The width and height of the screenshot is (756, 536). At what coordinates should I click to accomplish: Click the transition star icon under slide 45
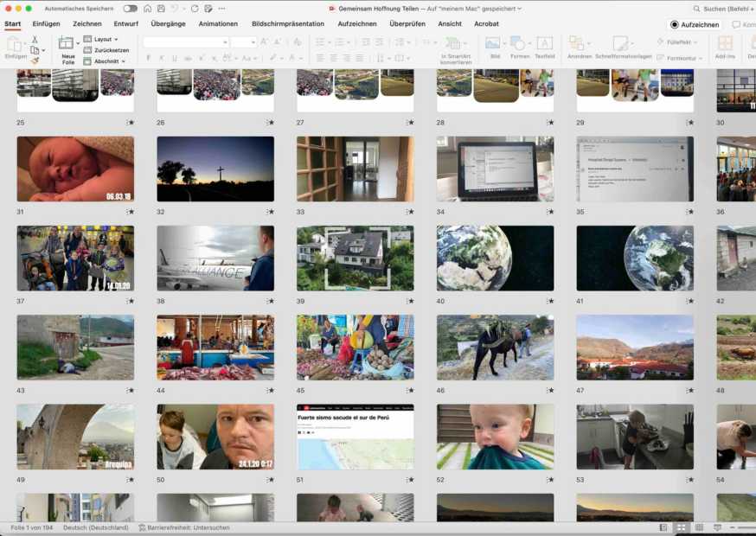[410, 391]
